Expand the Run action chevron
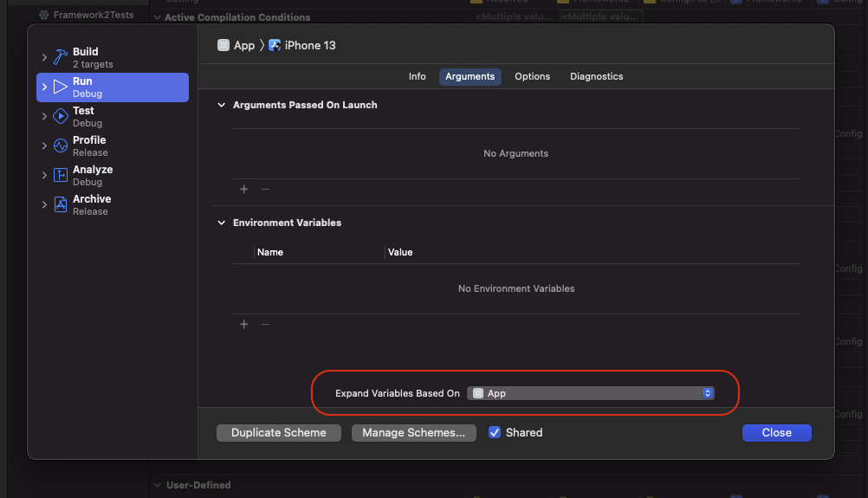Image resolution: width=868 pixels, height=498 pixels. 44,87
